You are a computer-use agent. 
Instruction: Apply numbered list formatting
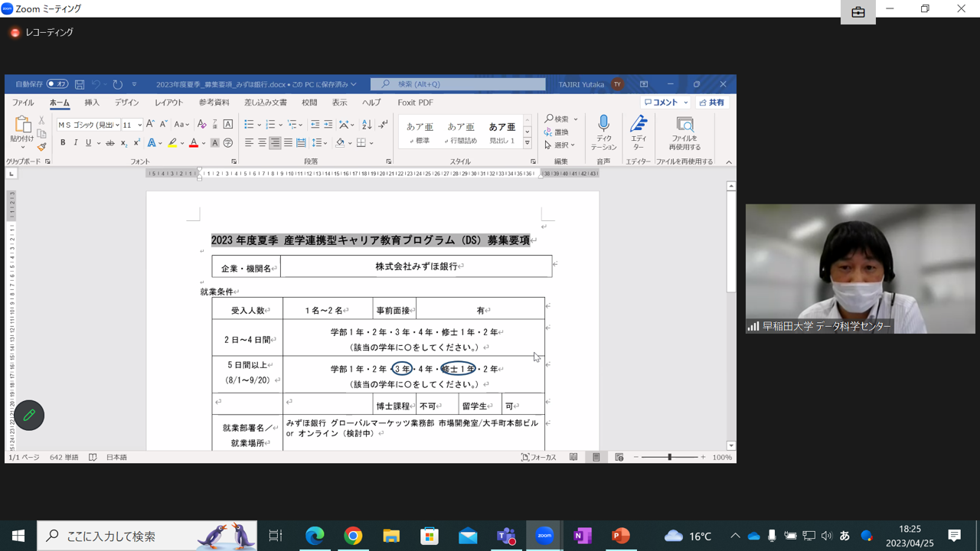270,124
